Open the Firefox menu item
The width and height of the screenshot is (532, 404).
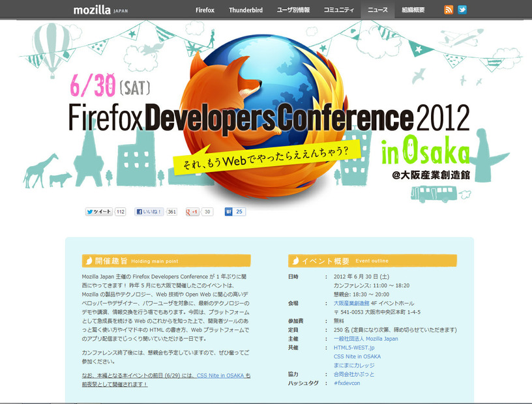pyautogui.click(x=205, y=10)
